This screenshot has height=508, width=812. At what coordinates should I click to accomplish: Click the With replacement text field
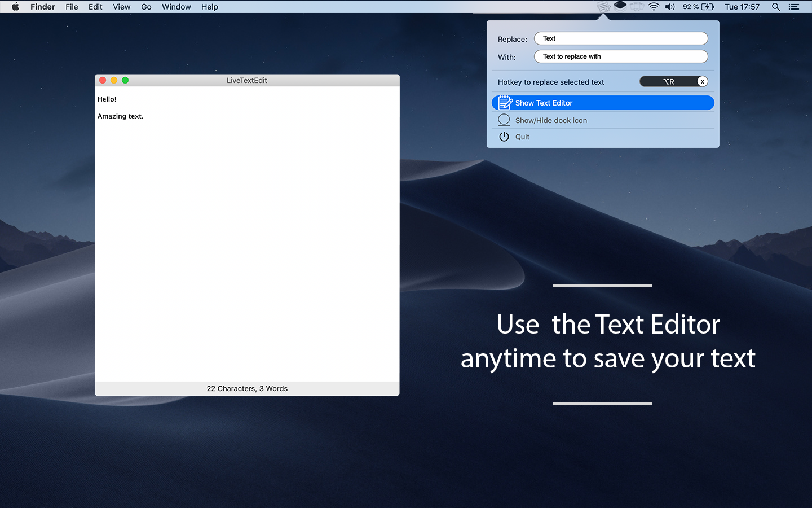621,56
